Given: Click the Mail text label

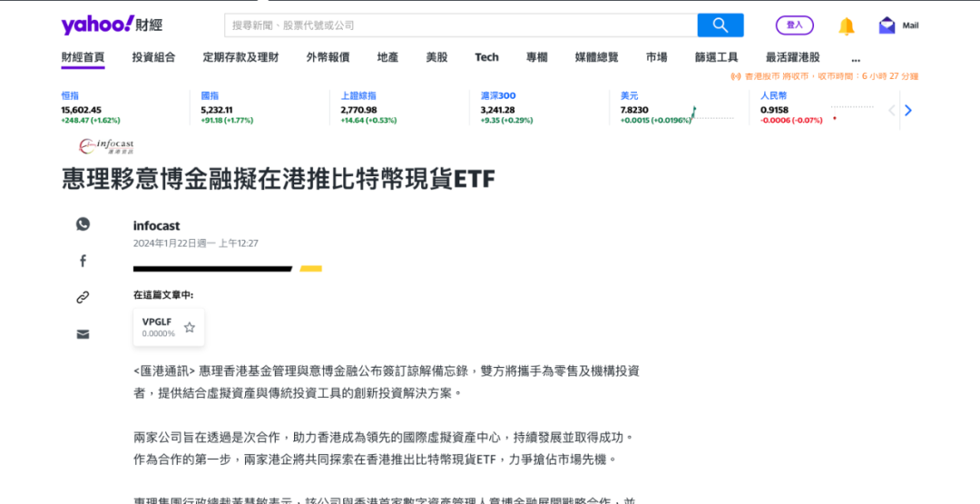Looking at the screenshot, I should click(x=911, y=25).
